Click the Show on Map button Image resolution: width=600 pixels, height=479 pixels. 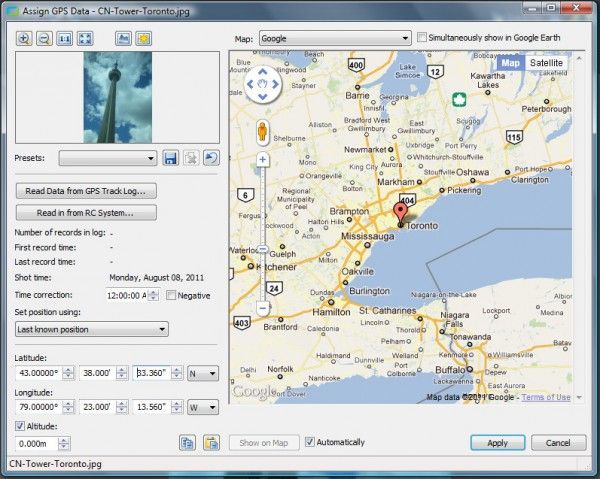point(264,443)
